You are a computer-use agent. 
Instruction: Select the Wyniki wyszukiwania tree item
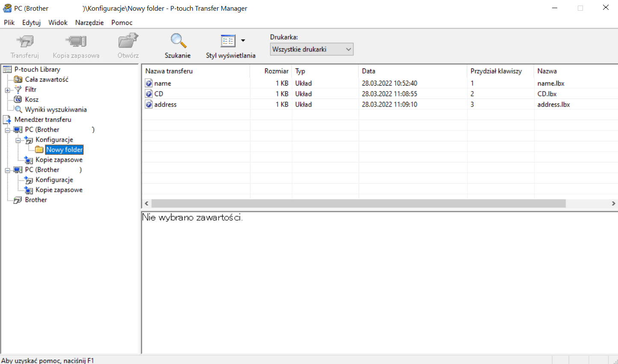coord(56,109)
